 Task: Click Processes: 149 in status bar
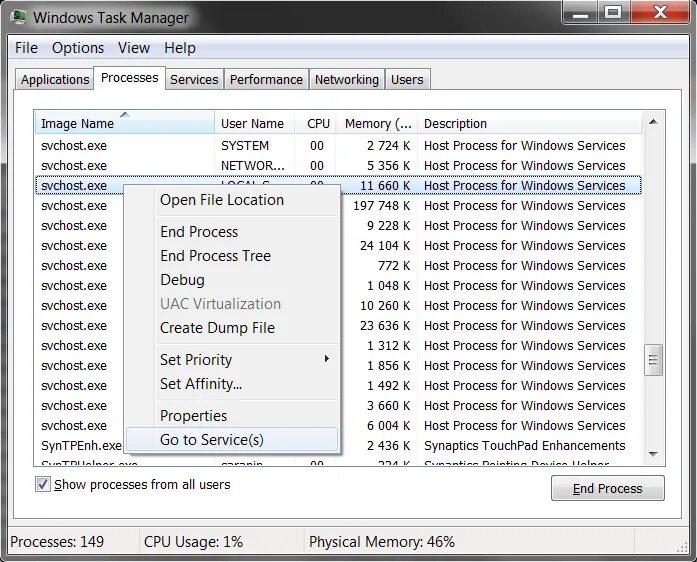click(x=57, y=542)
